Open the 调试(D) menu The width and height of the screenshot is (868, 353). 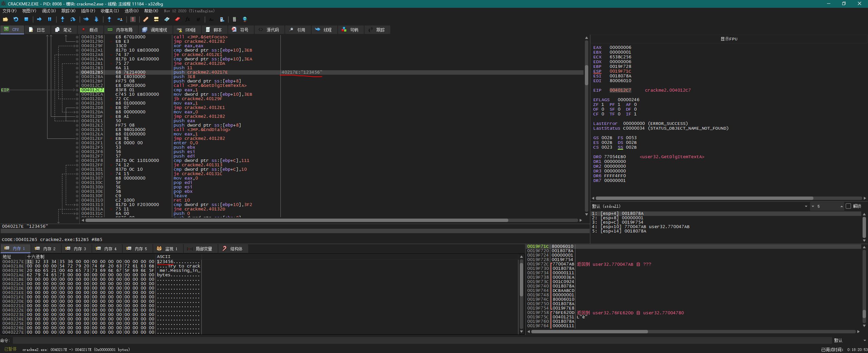point(48,11)
